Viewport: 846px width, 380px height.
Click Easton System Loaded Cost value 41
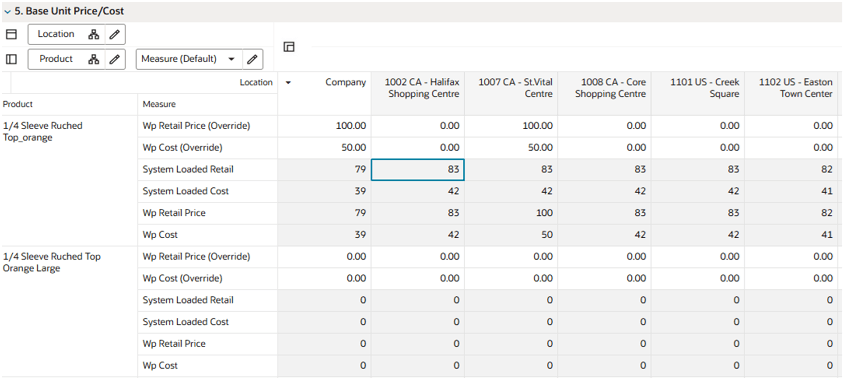pyautogui.click(x=792, y=191)
